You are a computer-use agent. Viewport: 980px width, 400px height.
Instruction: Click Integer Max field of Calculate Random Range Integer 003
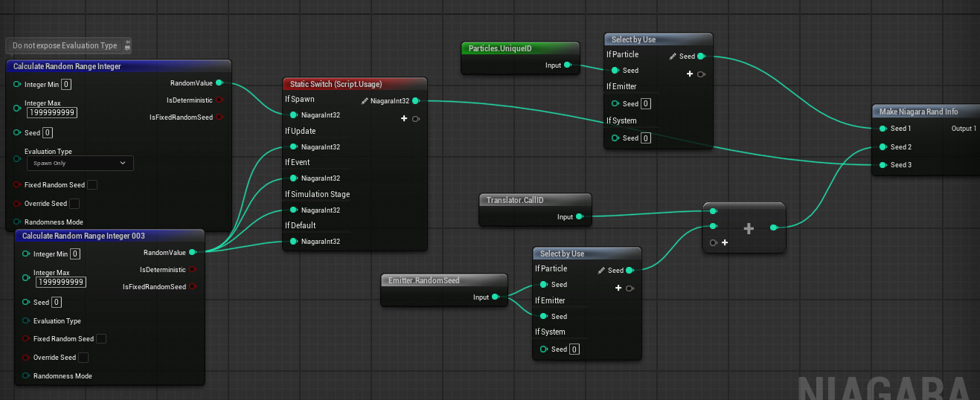[x=61, y=283]
